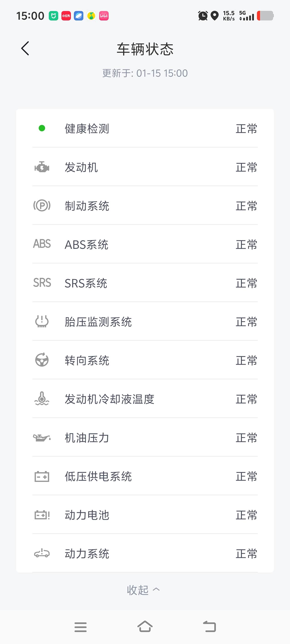Viewport: 290px width, 644px height.
Task: Tap the green dot beside 健康检测
Action: coord(42,128)
